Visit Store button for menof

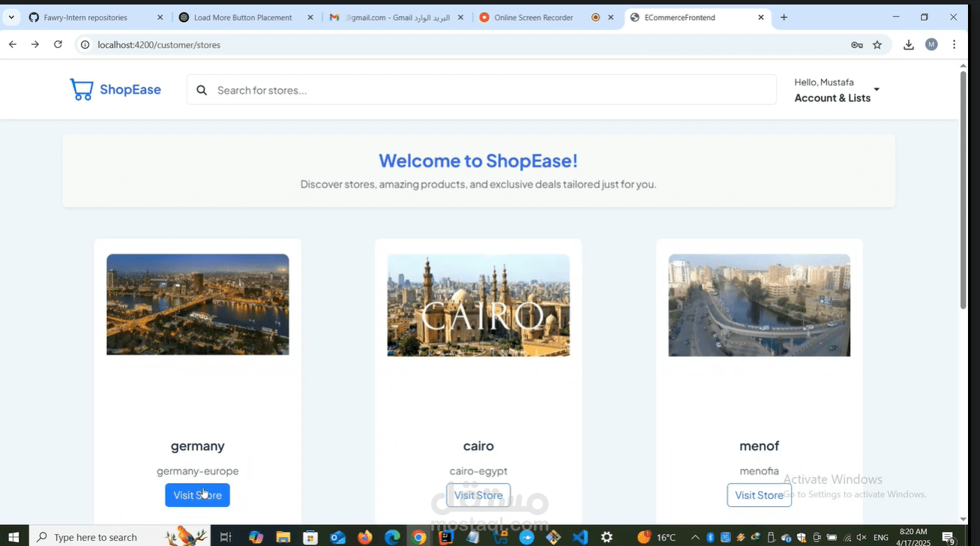pyautogui.click(x=760, y=495)
